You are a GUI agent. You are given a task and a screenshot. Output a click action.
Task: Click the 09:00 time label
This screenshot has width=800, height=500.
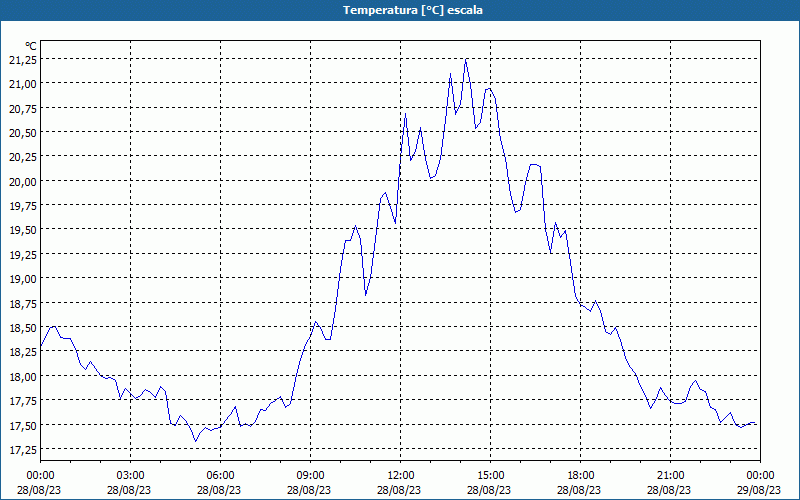point(310,476)
